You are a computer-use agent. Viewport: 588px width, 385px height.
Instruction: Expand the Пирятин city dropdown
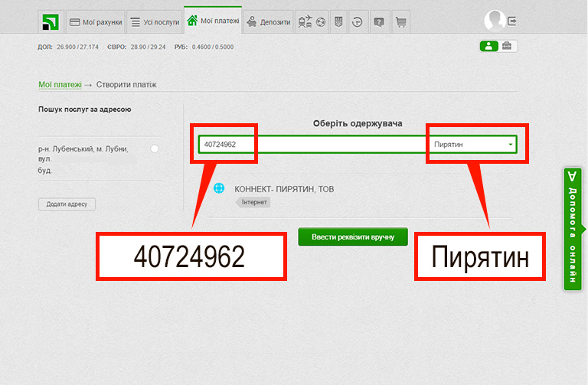pyautogui.click(x=472, y=145)
